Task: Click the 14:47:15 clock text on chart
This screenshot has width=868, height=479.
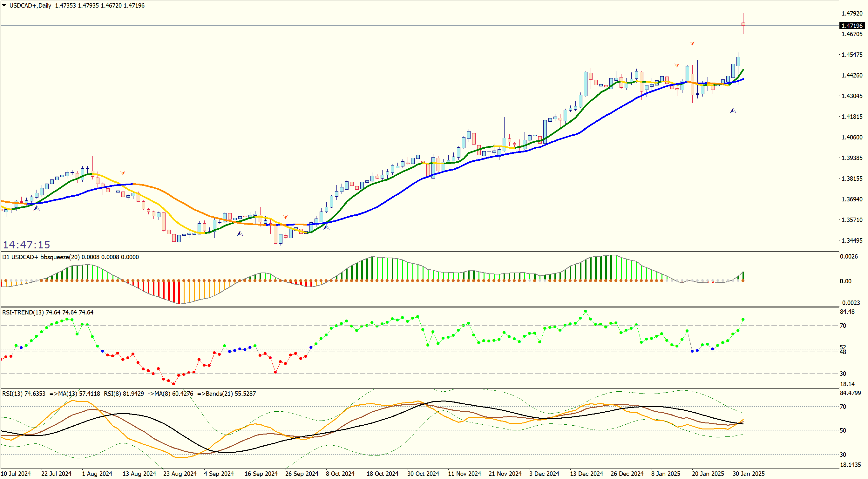Action: [26, 245]
